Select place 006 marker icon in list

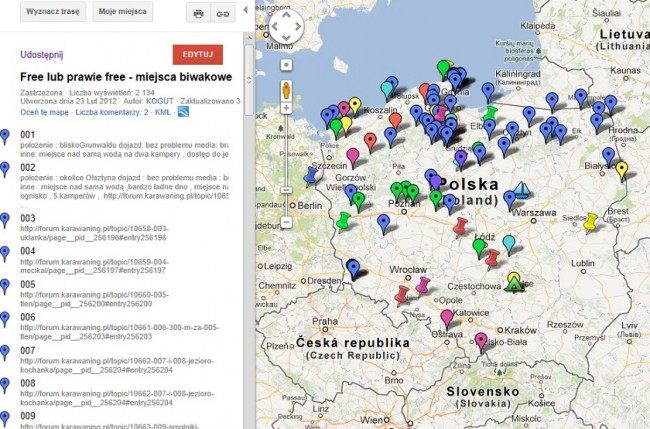pos(5,320)
